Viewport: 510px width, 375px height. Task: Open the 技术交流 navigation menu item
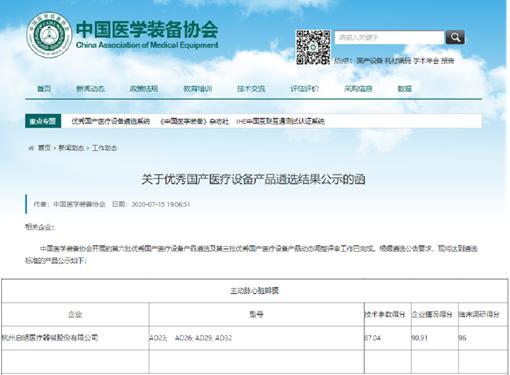(x=251, y=89)
